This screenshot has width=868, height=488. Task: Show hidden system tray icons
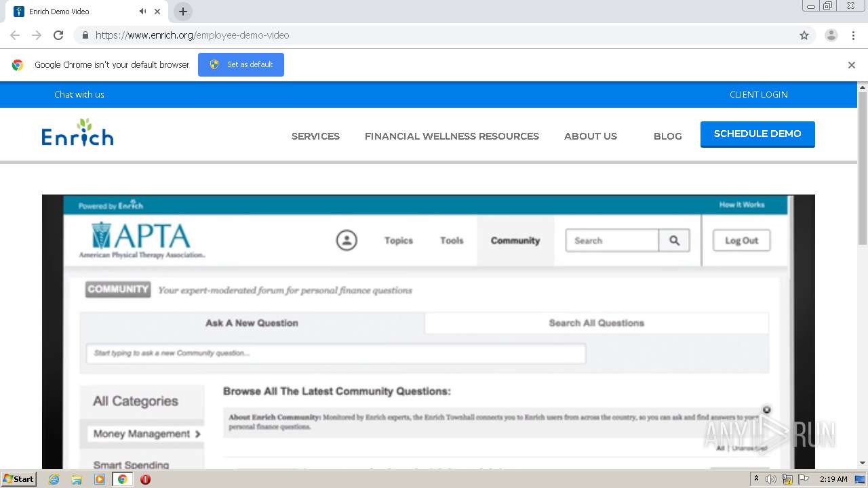[756, 479]
